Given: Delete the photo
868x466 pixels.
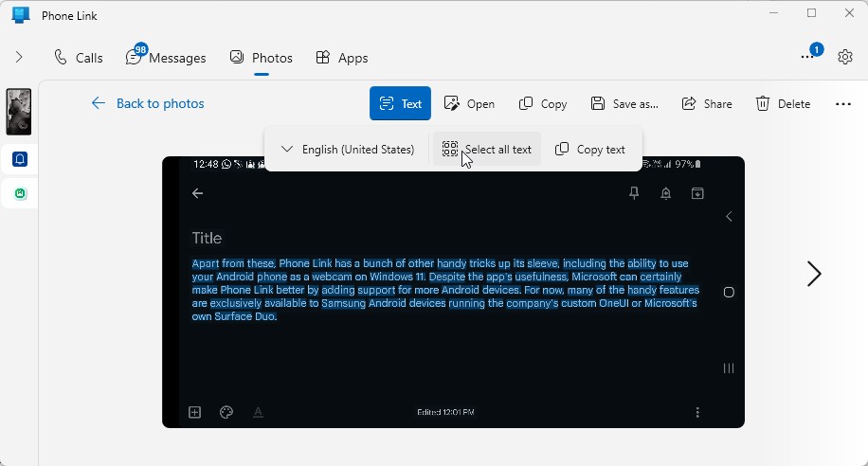Looking at the screenshot, I should pyautogui.click(x=783, y=103).
